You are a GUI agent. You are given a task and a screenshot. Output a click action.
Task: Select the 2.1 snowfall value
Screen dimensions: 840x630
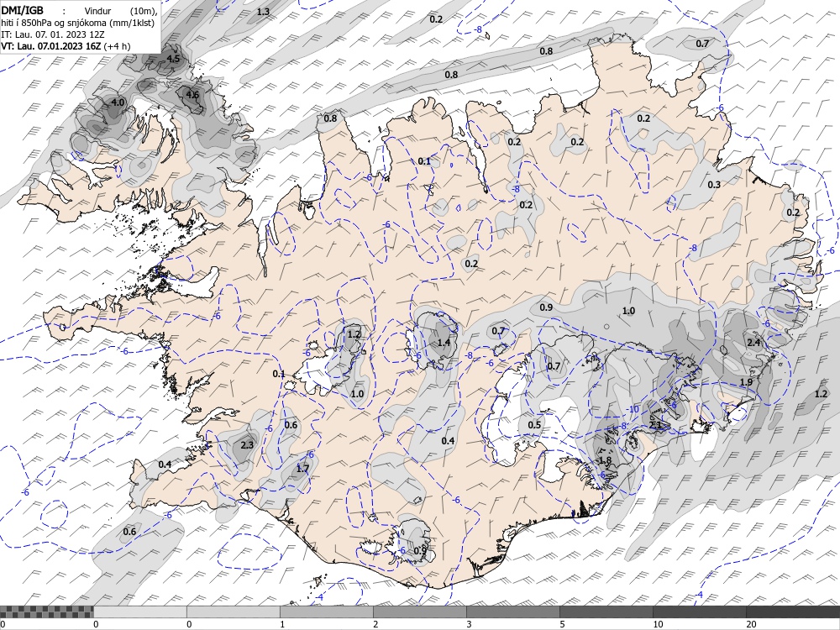click(656, 425)
